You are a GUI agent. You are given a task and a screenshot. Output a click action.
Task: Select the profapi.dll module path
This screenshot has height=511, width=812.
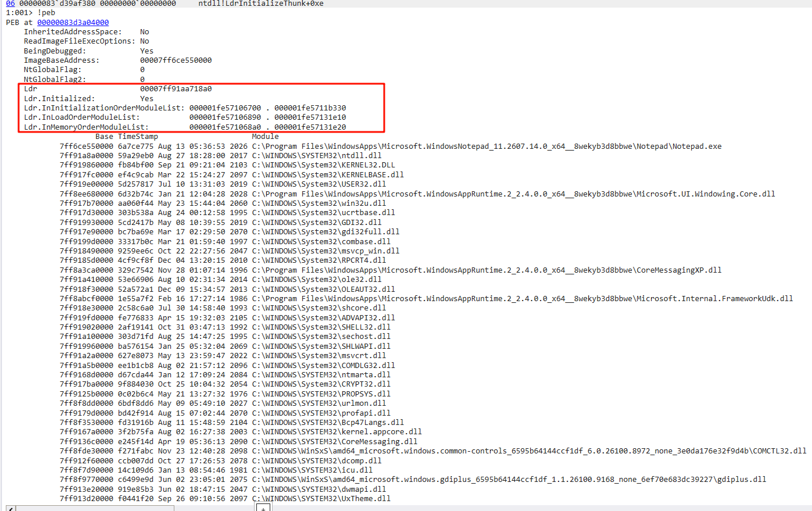point(321,413)
